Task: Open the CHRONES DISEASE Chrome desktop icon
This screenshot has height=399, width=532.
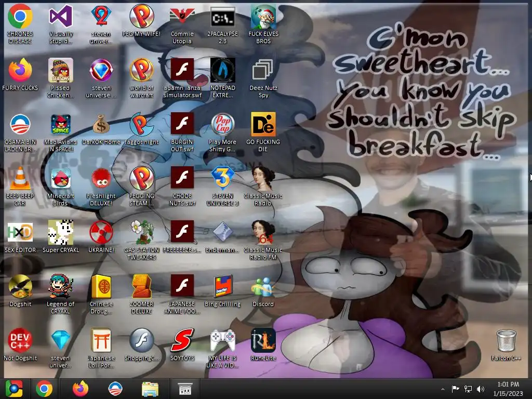Action: (x=20, y=16)
